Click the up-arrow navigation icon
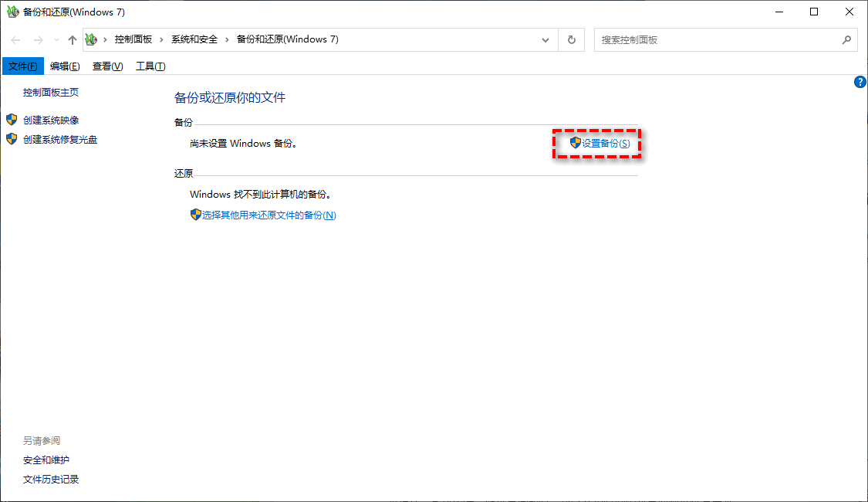The image size is (868, 502). [72, 39]
